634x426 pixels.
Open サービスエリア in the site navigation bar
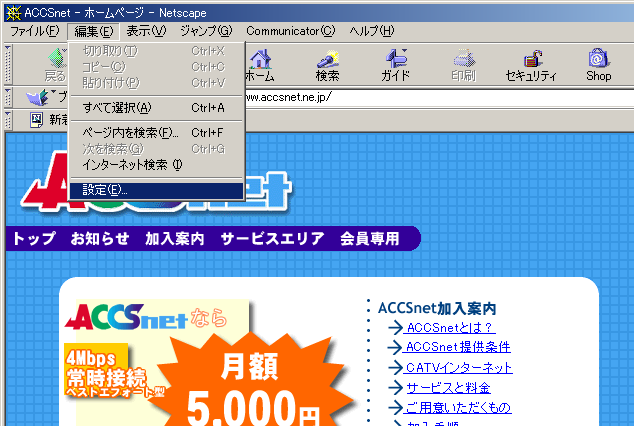pyautogui.click(x=273, y=238)
